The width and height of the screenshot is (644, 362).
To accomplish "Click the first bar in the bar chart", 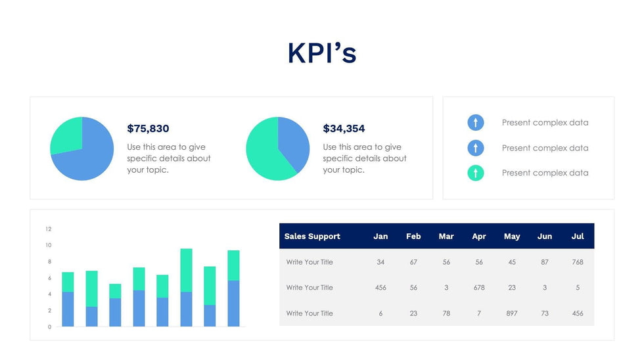I will 68,300.
